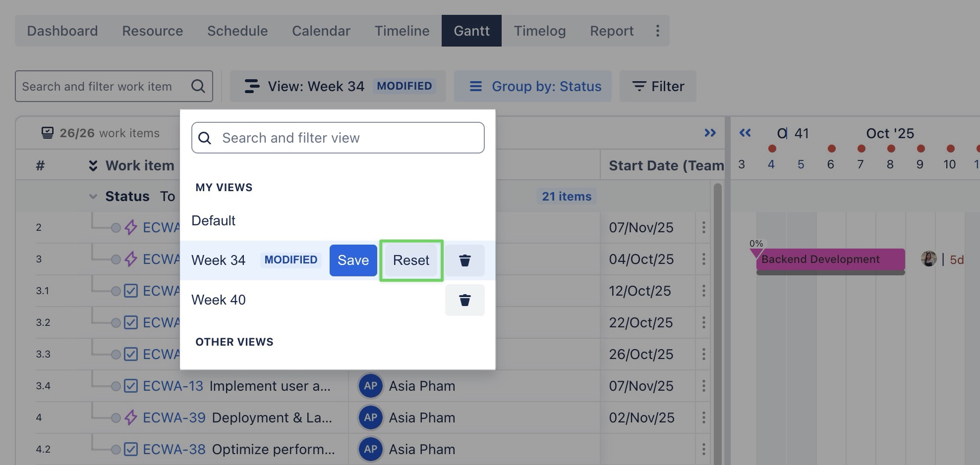Click the Backend Development Gantt bar
980x465 pixels.
click(830, 259)
